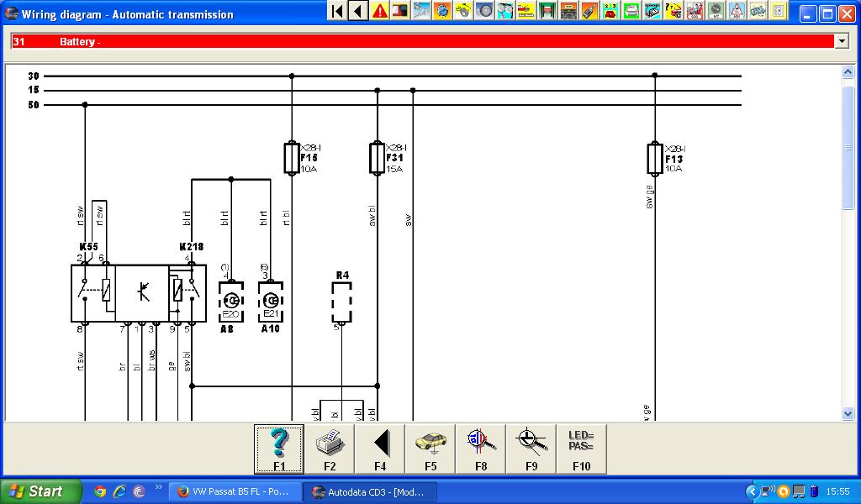Click the previous-page arrow in top toolbar
Screen dimensions: 861x504
(x=358, y=10)
